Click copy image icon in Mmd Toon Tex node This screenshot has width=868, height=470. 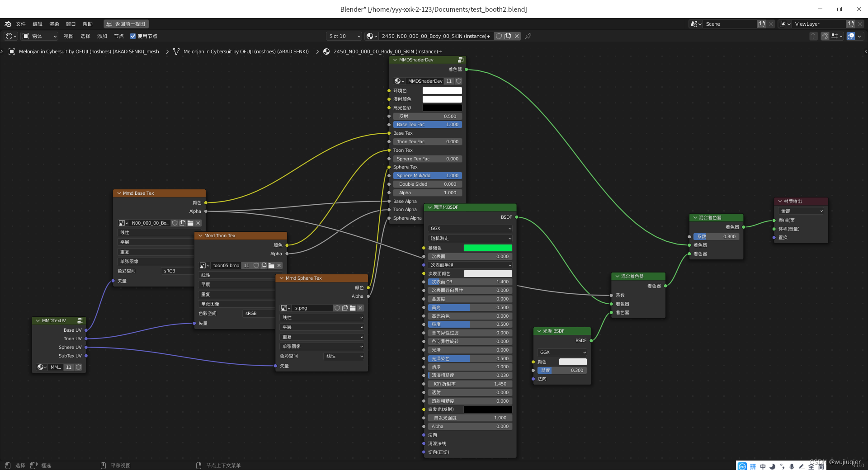pyautogui.click(x=264, y=265)
